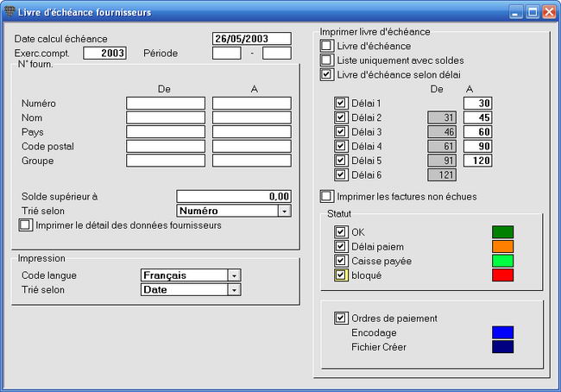The width and height of the screenshot is (561, 392).
Task: Click the blue Encodage color swatch
Action: click(x=502, y=332)
